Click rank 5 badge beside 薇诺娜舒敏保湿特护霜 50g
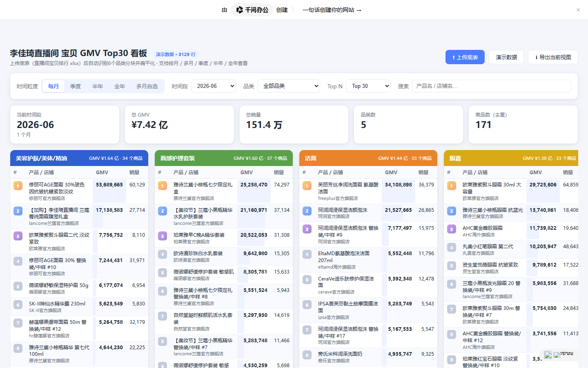The width and height of the screenshot is (588, 368). point(18,286)
